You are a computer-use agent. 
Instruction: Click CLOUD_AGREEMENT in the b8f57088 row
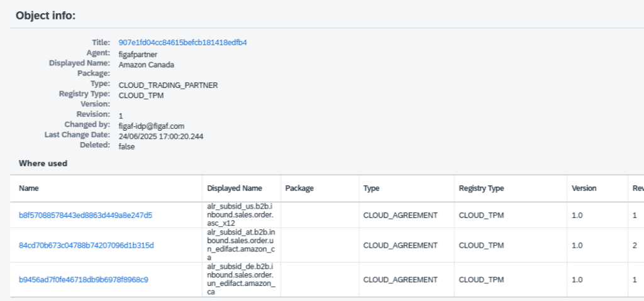coord(400,215)
